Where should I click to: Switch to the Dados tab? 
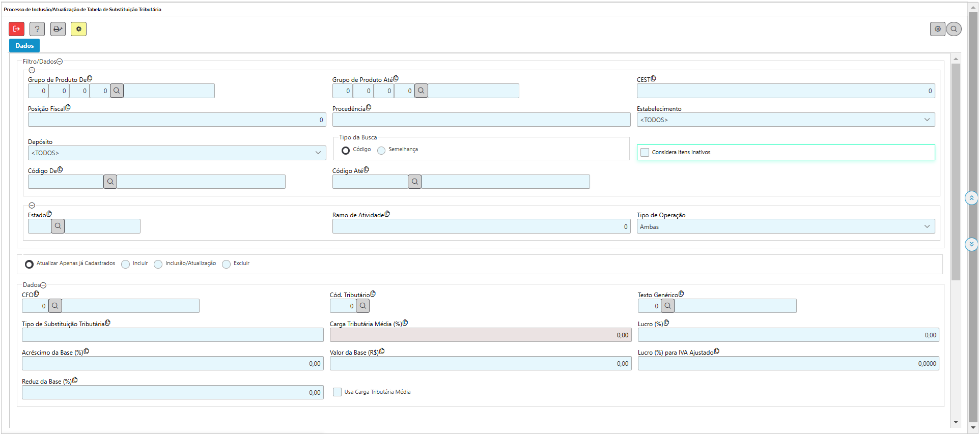point(24,46)
